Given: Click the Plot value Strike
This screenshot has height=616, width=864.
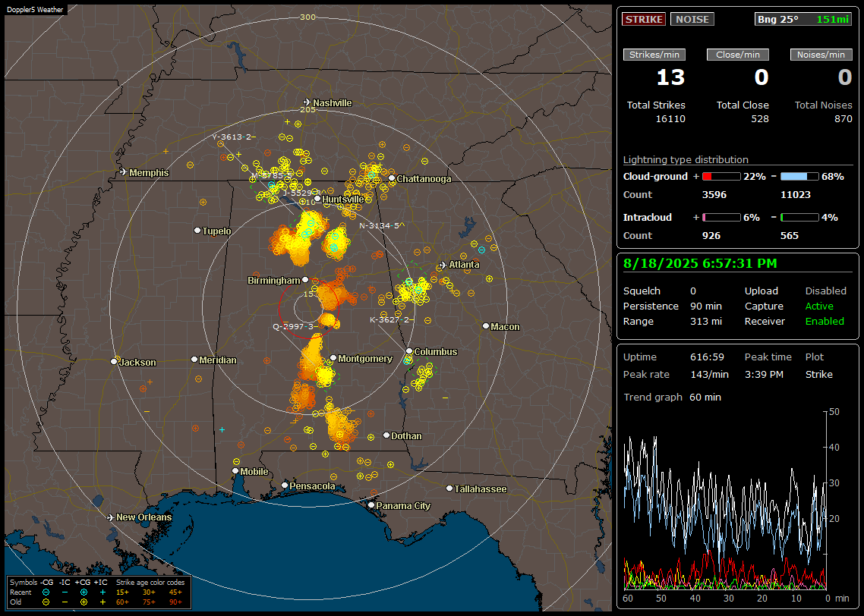Looking at the screenshot, I should (x=818, y=374).
